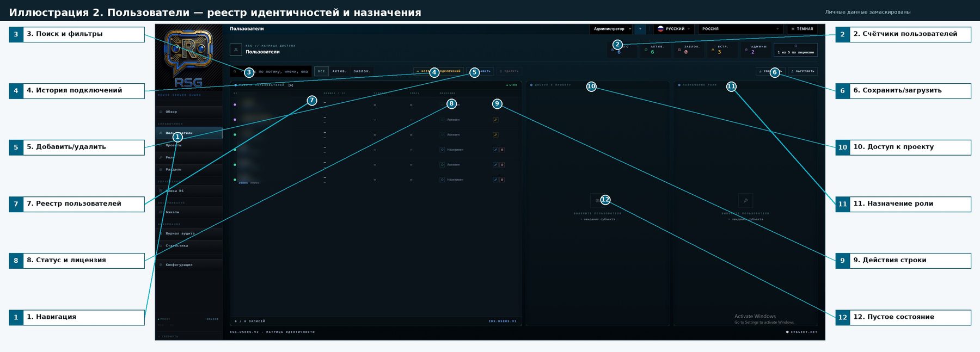The image size is (980, 352).
Task: Click the key icon in the second user row
Action: 495,120
